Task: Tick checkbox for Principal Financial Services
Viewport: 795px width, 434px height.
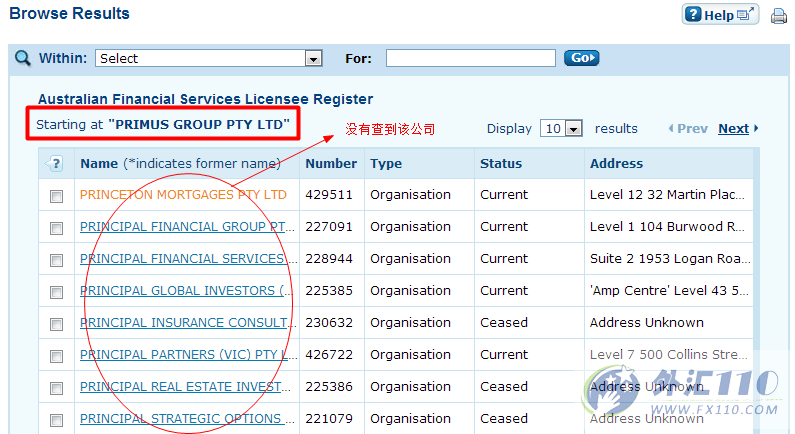Action: click(56, 260)
